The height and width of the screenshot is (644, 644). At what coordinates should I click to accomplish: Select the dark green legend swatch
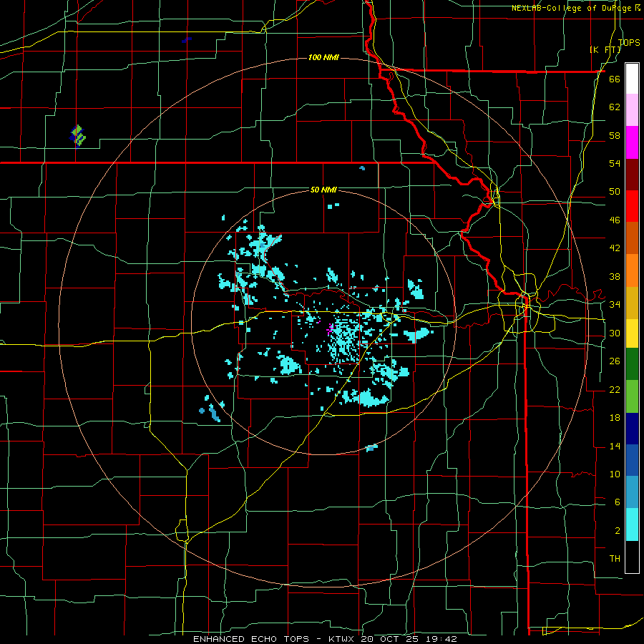click(x=632, y=364)
